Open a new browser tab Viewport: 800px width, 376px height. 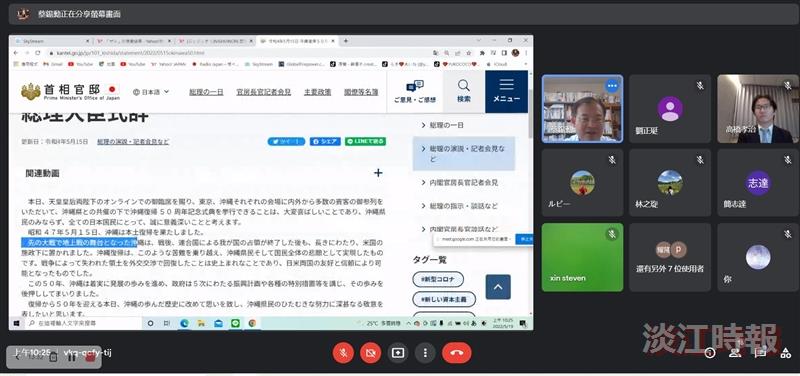(x=345, y=40)
